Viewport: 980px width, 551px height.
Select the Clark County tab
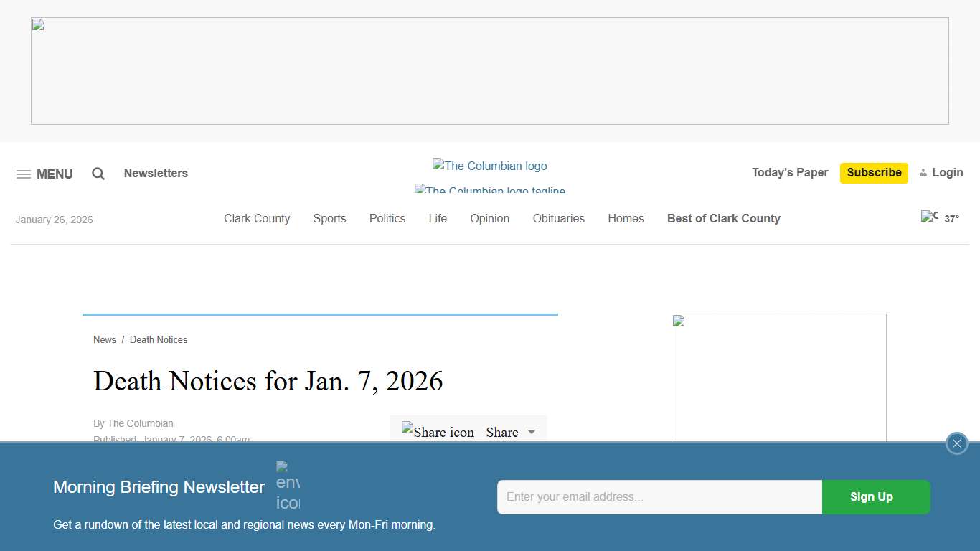pyautogui.click(x=257, y=218)
